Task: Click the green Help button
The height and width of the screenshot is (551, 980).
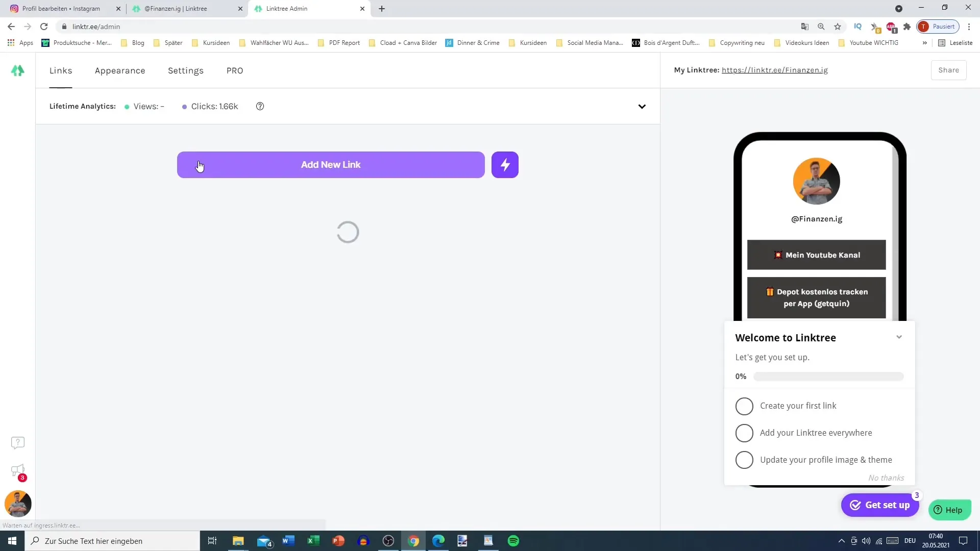Action: 949,510
